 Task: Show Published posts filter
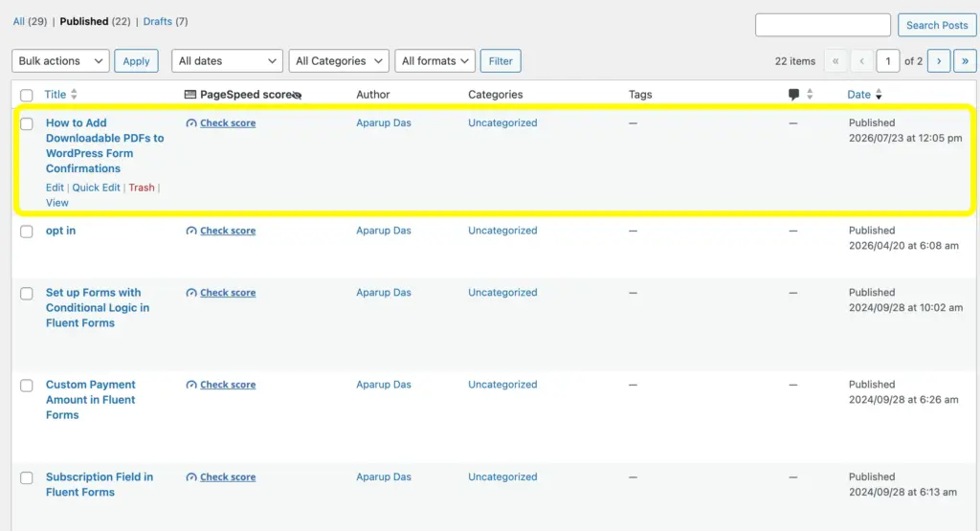(84, 21)
